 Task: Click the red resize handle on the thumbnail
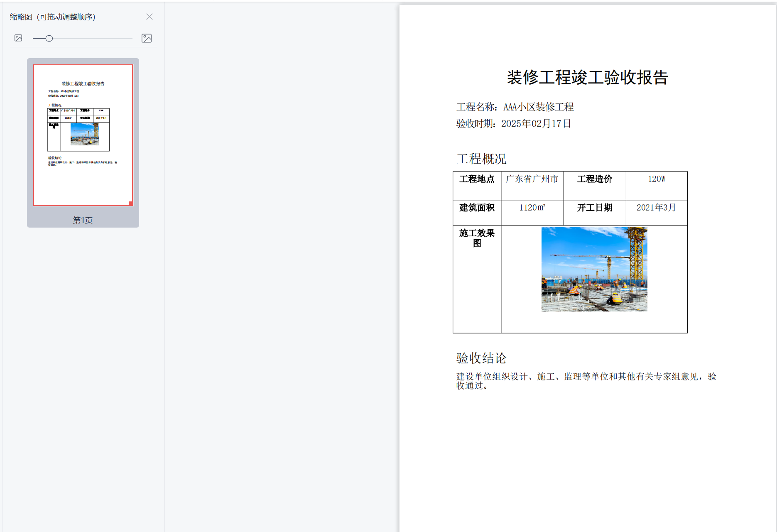pos(130,203)
